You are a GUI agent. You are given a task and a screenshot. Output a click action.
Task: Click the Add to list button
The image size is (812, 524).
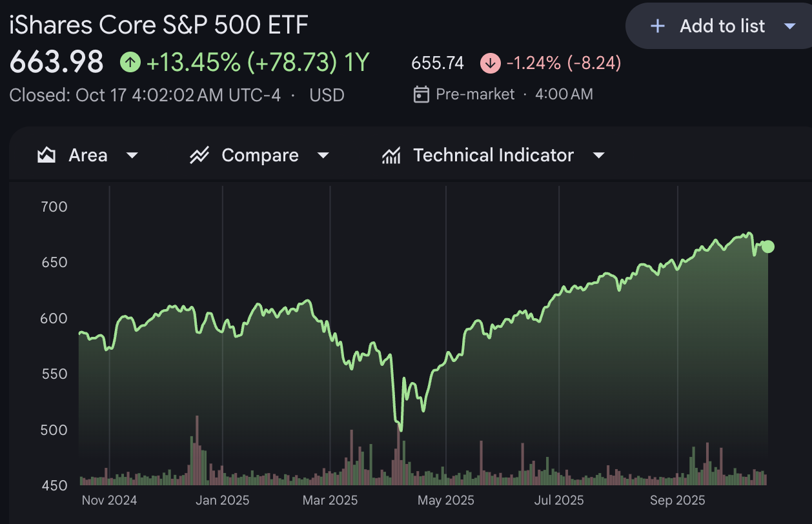pos(722,26)
